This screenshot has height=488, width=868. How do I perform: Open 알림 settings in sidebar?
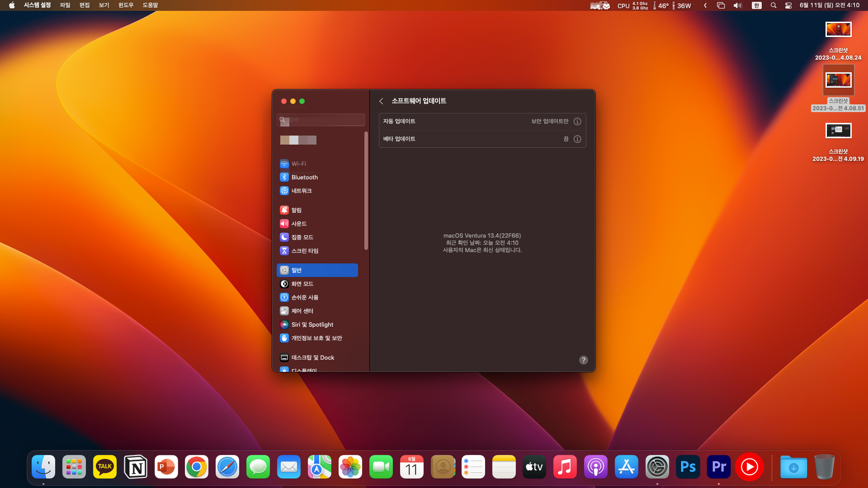(317, 210)
